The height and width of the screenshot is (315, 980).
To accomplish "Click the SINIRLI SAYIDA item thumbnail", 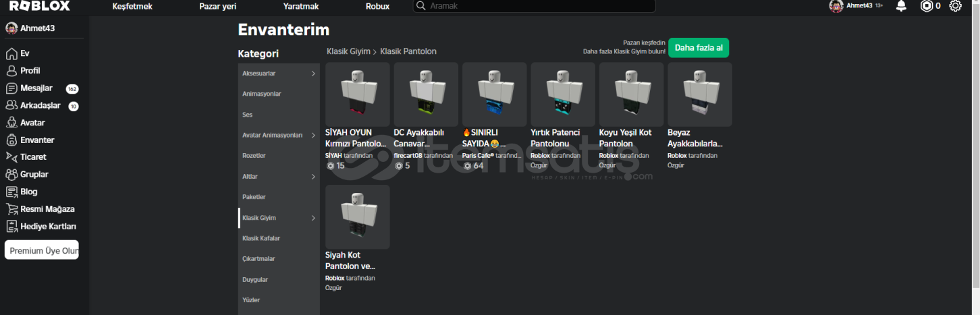I will pyautogui.click(x=495, y=94).
